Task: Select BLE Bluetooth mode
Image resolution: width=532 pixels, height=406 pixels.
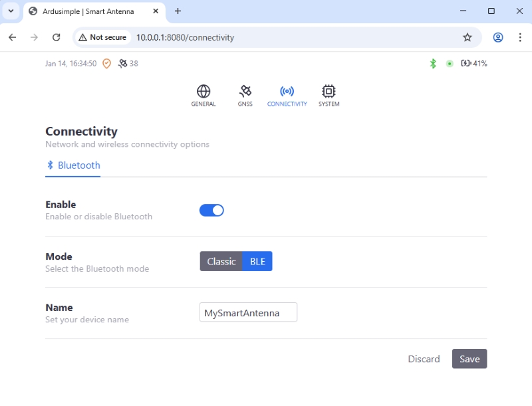Action: 257,262
